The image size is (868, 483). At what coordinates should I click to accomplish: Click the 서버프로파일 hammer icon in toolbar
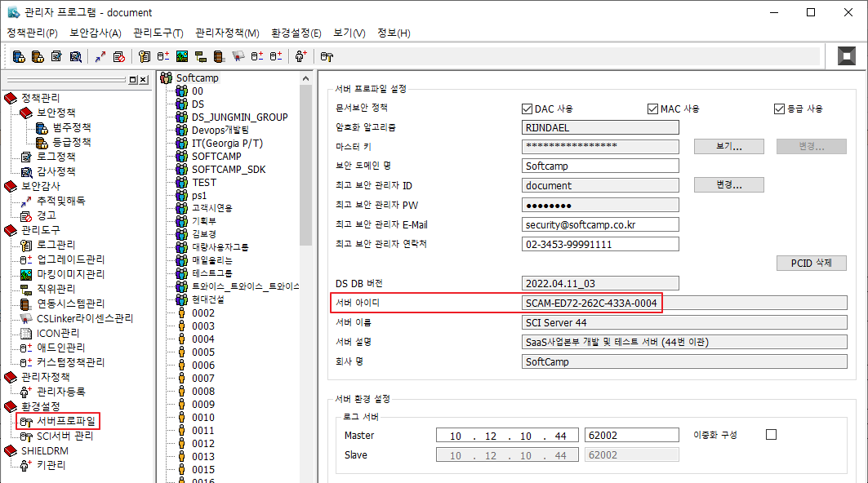tap(327, 56)
